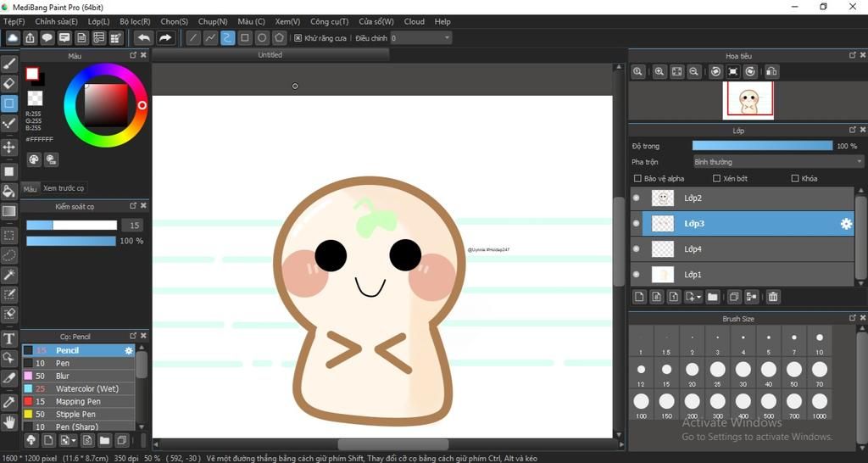The image size is (868, 463).
Task: Select the Gradient tool
Action: [x=8, y=211]
